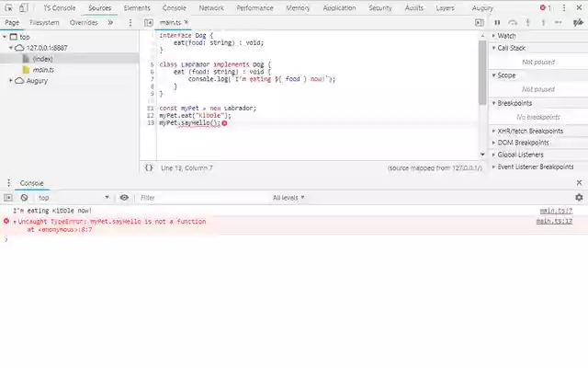The width and height of the screenshot is (588, 368).
Task: Open the console drawer three-dot menu
Action: (8, 183)
